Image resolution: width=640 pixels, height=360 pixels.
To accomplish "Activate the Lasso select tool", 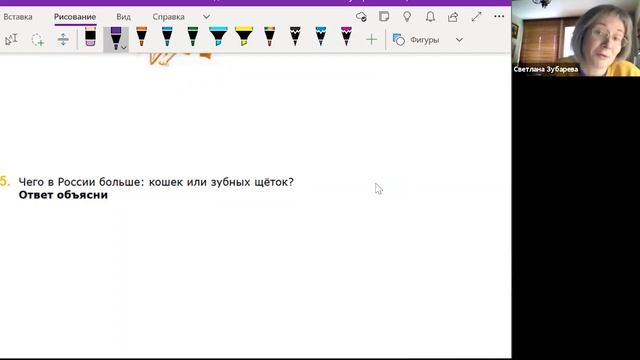I will (x=37, y=40).
